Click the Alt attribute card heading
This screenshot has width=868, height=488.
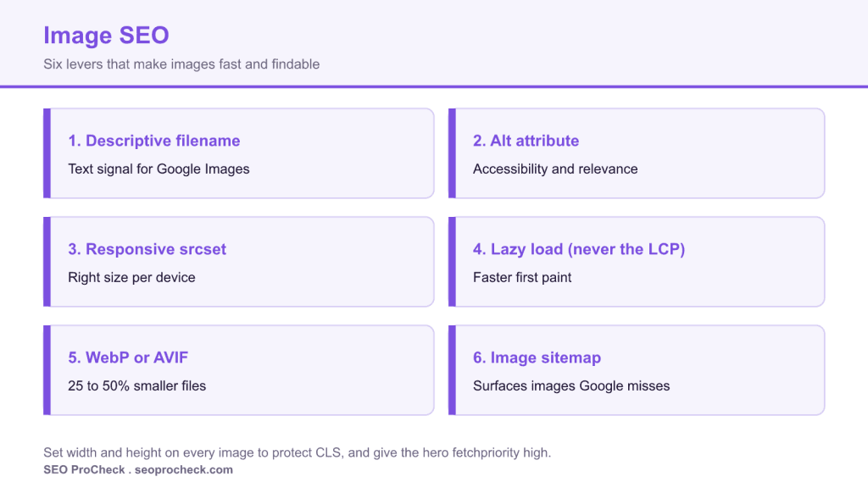[x=526, y=141]
